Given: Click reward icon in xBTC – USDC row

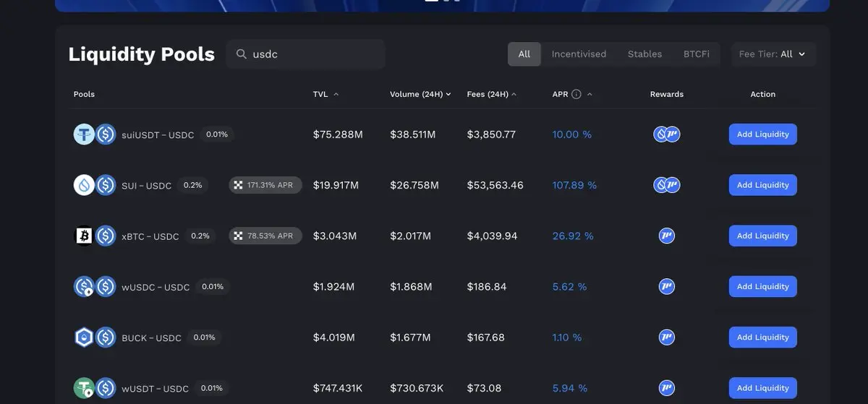Looking at the screenshot, I should point(667,236).
